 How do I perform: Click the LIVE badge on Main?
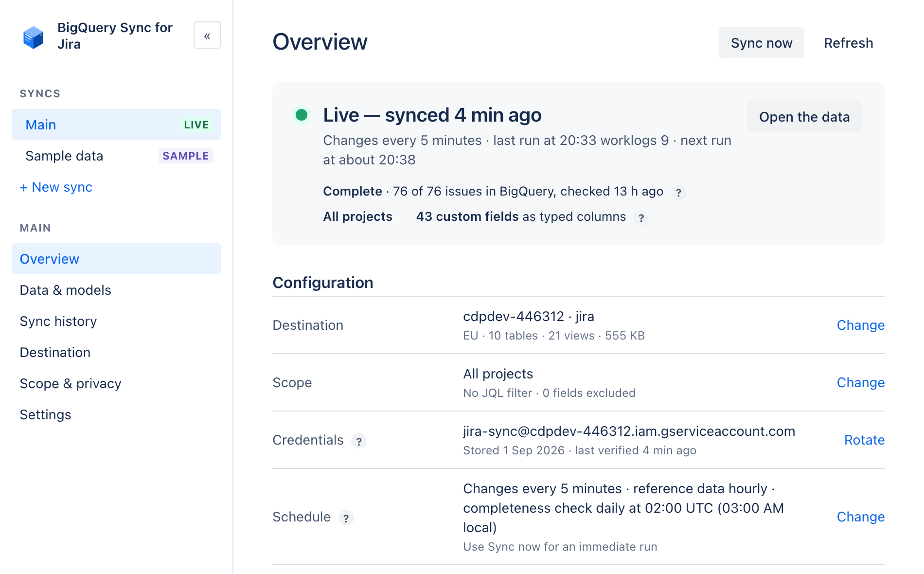(196, 125)
